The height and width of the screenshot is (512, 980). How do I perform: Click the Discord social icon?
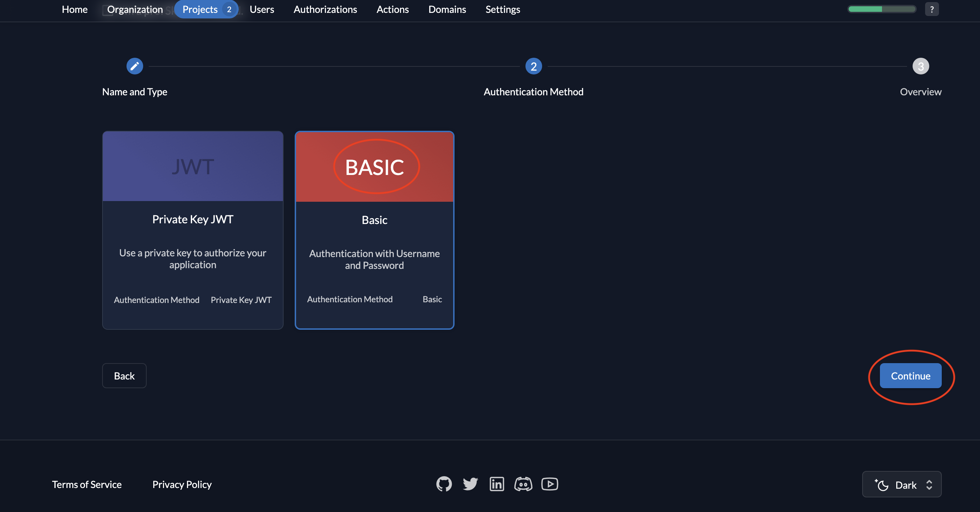coord(522,483)
